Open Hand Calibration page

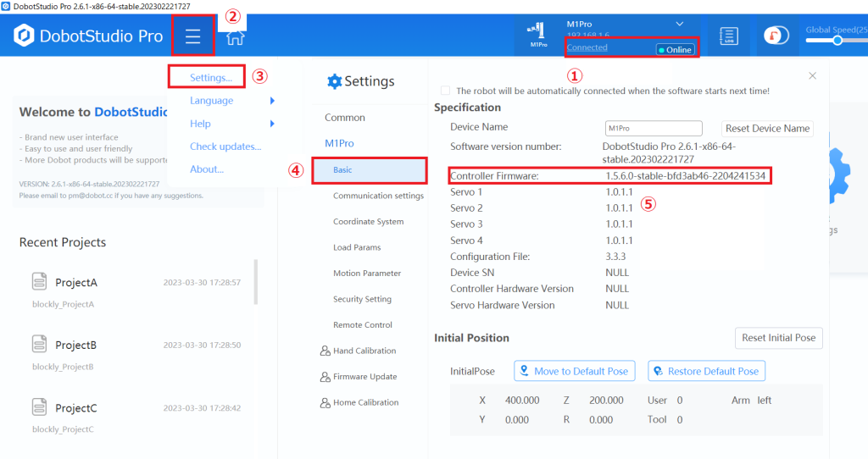click(364, 351)
